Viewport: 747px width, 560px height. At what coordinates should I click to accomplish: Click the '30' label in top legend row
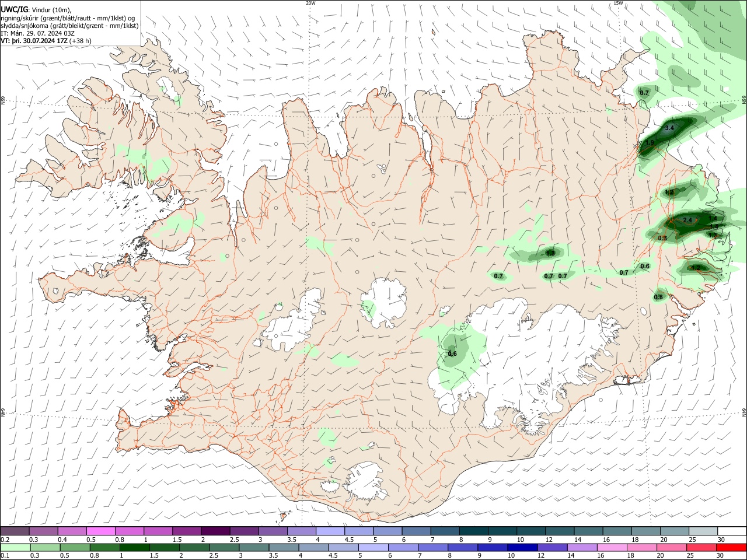pyautogui.click(x=721, y=540)
